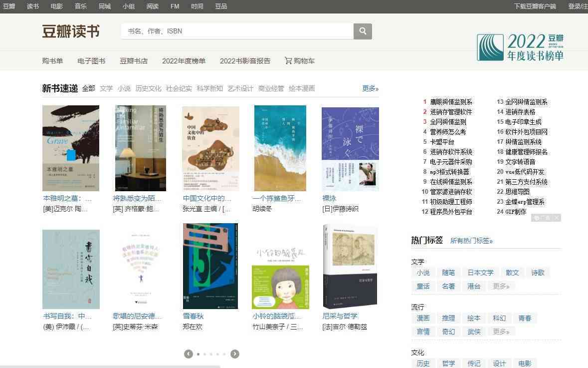Open 豆品 in the top bar
Viewport: 588px width, 368px height.
tap(221, 6)
